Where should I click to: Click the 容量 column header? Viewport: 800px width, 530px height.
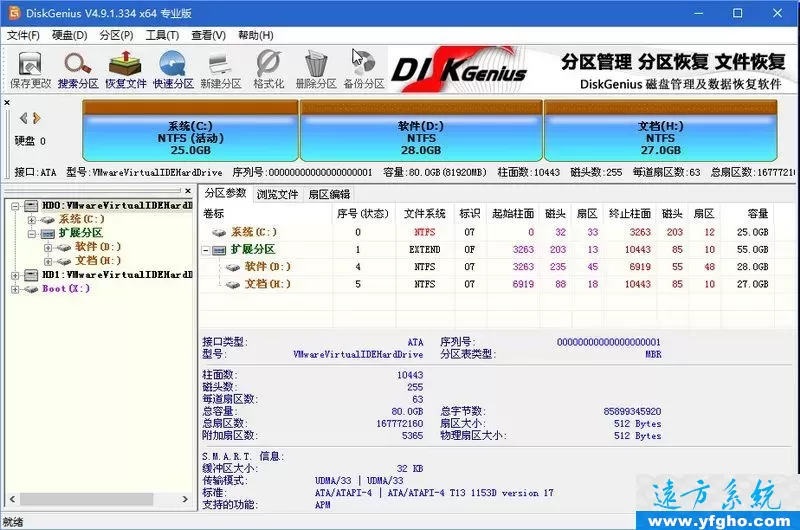pyautogui.click(x=747, y=214)
